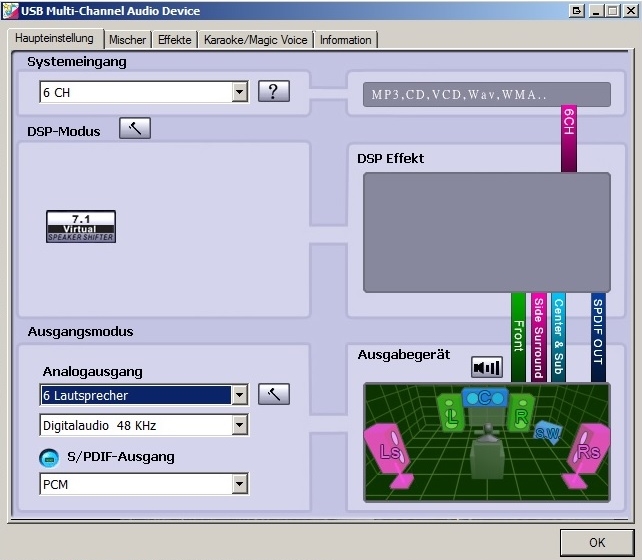Click the right front speaker R

pyautogui.click(x=521, y=413)
